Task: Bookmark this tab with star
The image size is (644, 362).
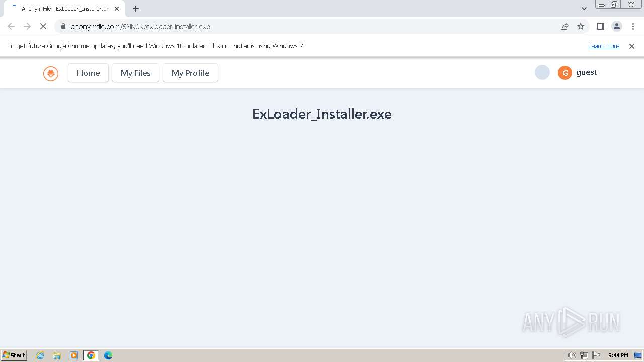Action: 581,26
